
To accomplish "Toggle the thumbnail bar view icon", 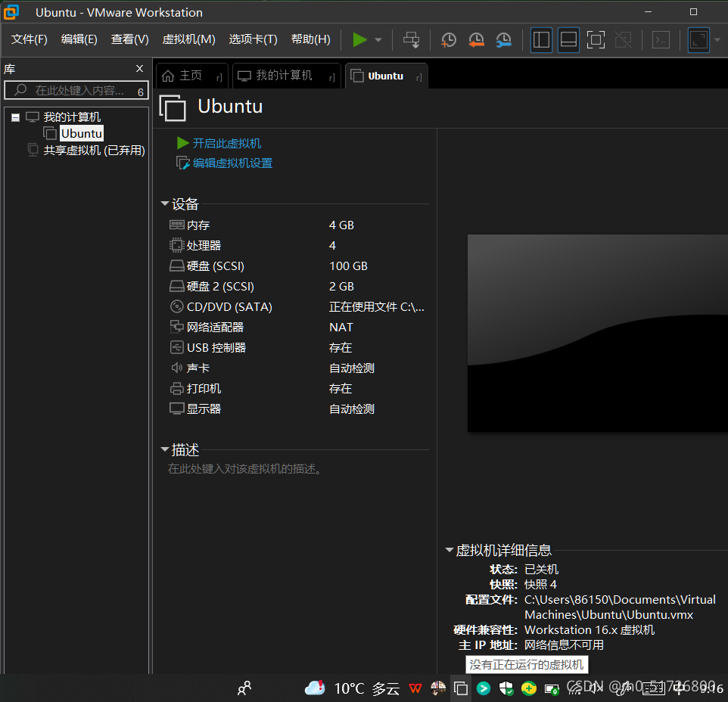I will (x=569, y=40).
